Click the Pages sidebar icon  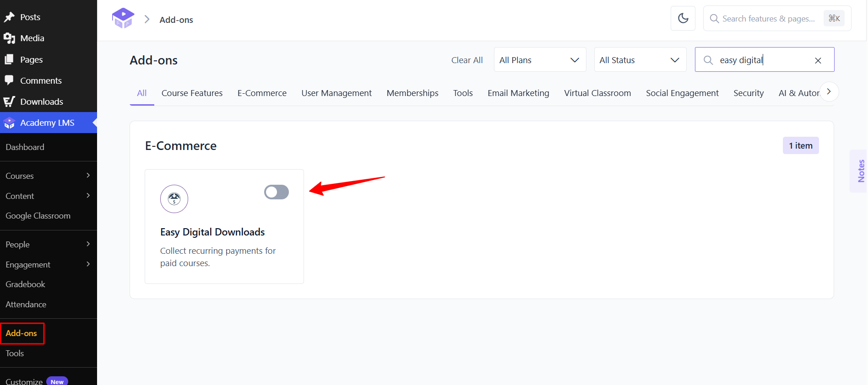[9, 59]
